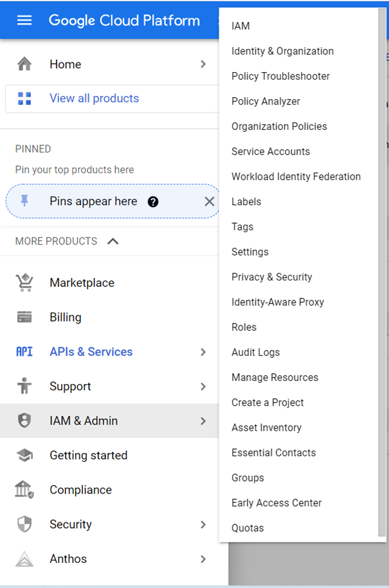Select the Marketplace storefront icon
Viewport: 389px width, 588px height.
click(x=24, y=282)
